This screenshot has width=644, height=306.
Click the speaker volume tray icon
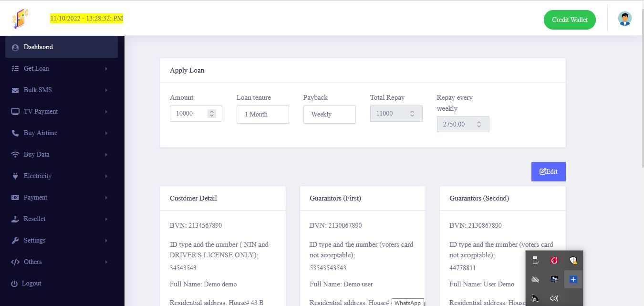click(x=554, y=298)
